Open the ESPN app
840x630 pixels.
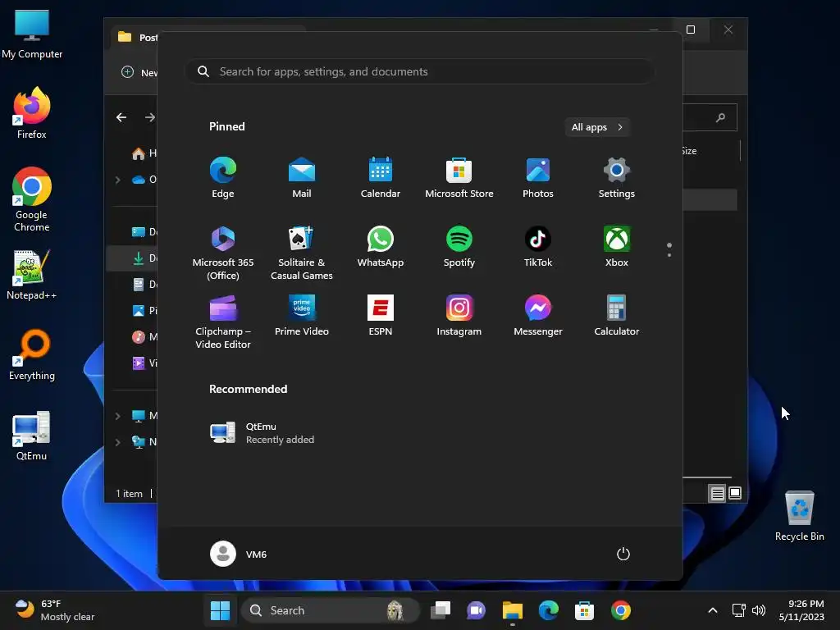(x=381, y=316)
